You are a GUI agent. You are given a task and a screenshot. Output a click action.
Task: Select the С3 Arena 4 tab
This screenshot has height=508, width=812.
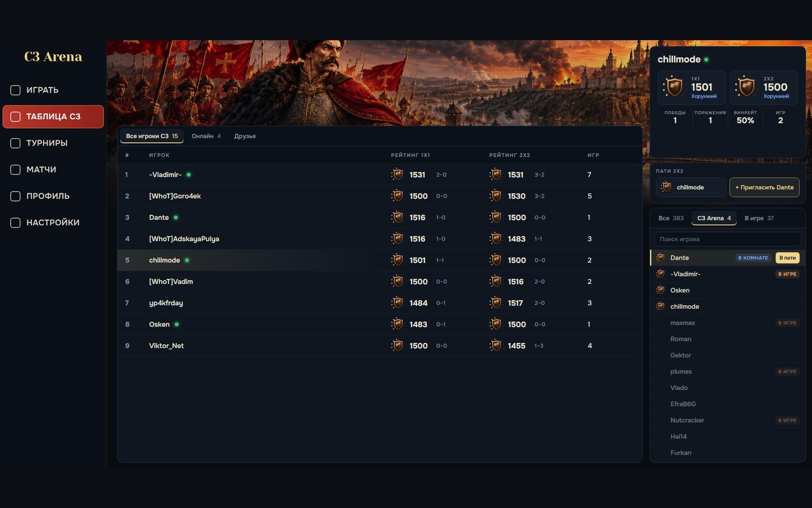714,218
